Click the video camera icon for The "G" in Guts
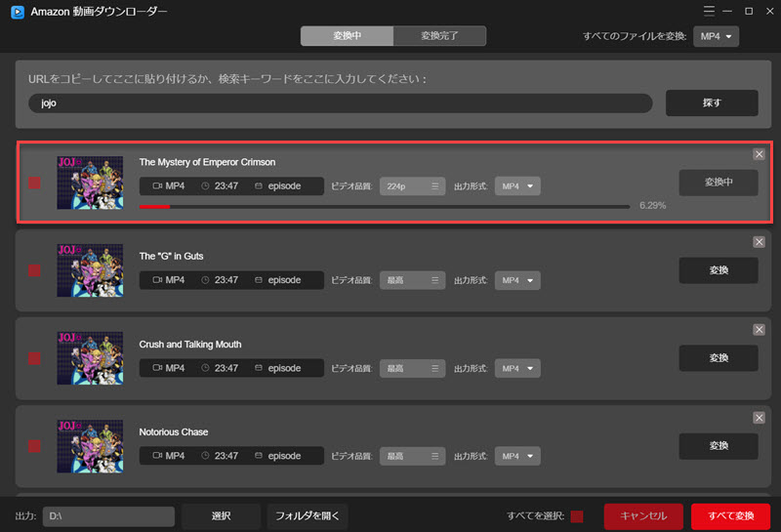 tap(157, 280)
